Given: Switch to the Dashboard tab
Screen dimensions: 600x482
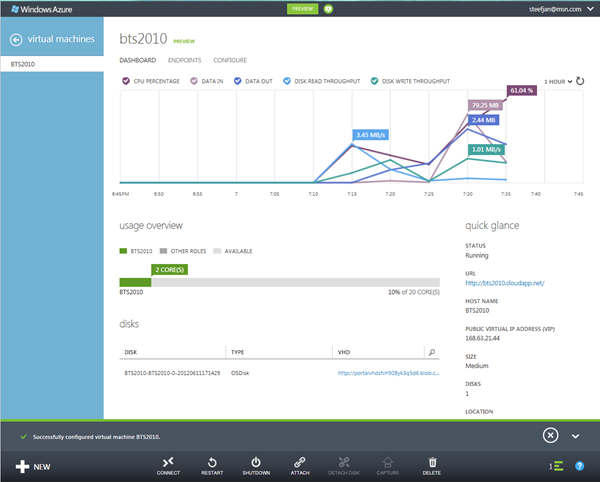Looking at the screenshot, I should (x=138, y=60).
